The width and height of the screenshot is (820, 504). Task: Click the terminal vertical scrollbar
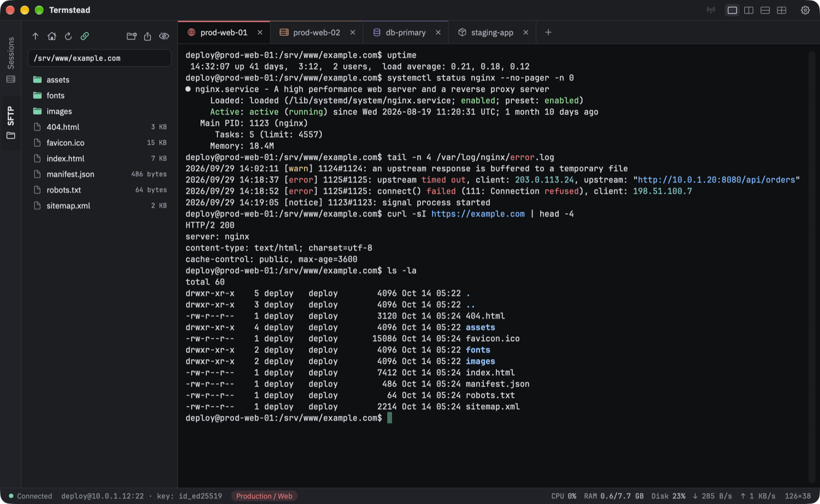(x=812, y=266)
